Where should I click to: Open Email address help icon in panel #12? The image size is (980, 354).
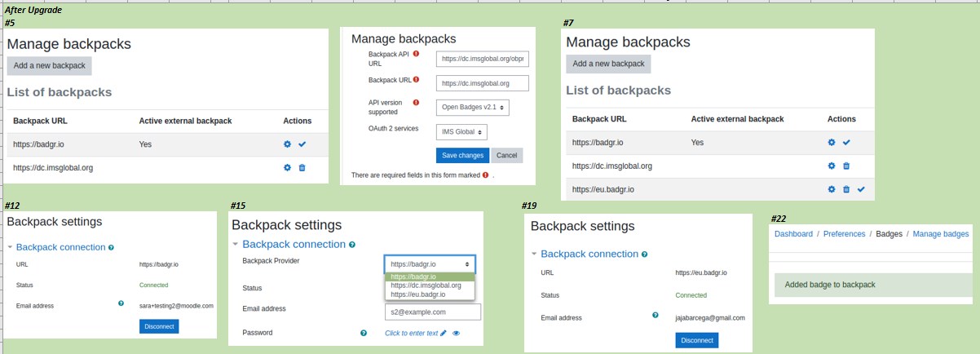tap(121, 303)
